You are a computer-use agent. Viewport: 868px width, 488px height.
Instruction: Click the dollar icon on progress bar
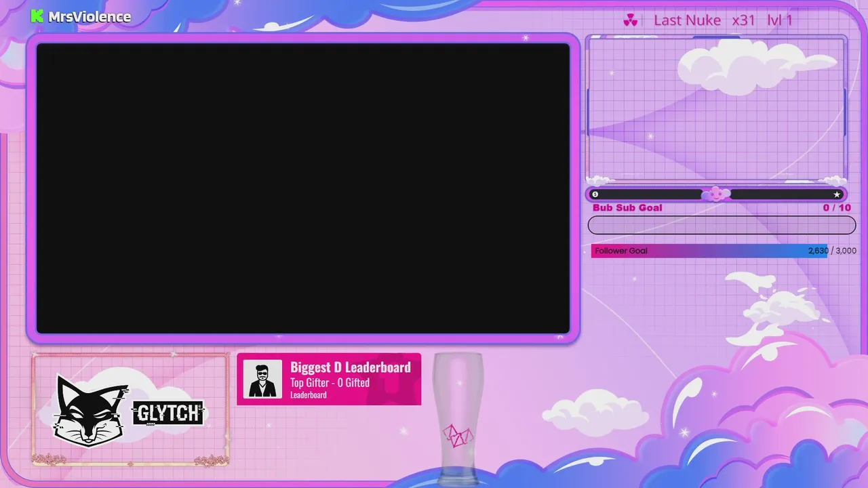coord(595,195)
